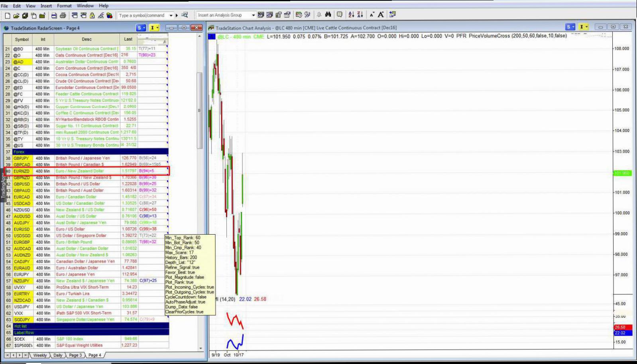637x364 pixels.
Task: Switch to the Page 3 tab
Action: click(75, 355)
